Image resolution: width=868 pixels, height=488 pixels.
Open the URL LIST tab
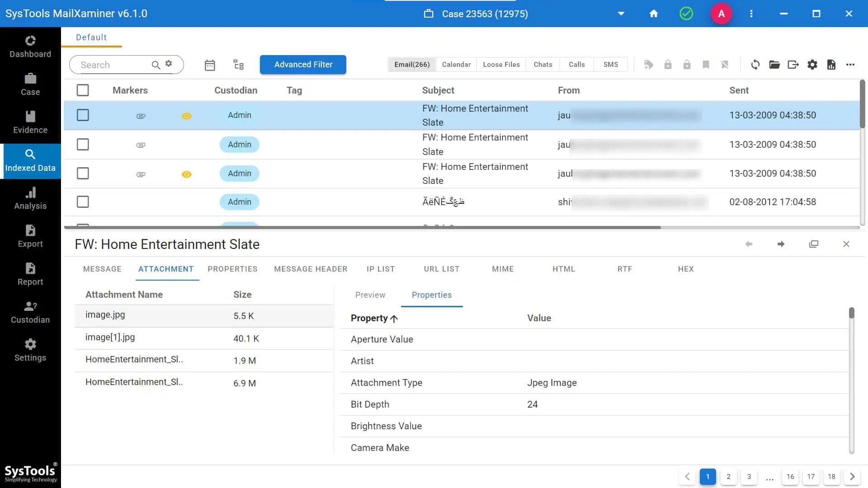click(x=442, y=269)
